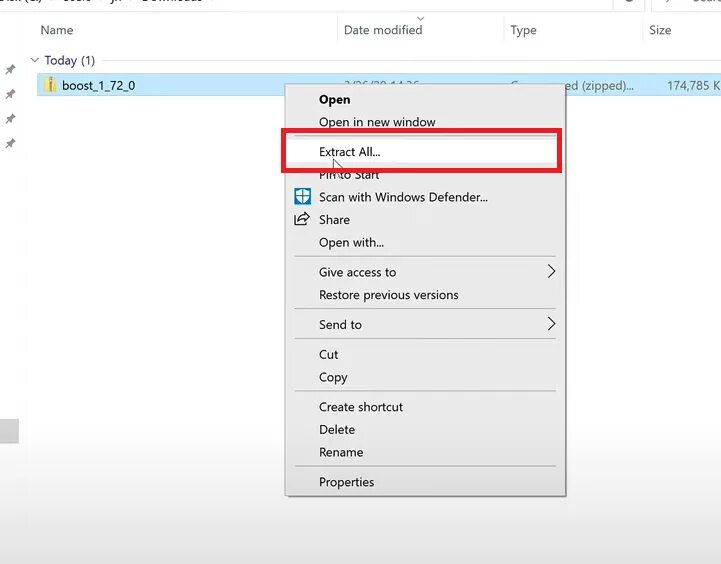The image size is (721, 564).
Task: Sort by Type column header
Action: pos(523,30)
